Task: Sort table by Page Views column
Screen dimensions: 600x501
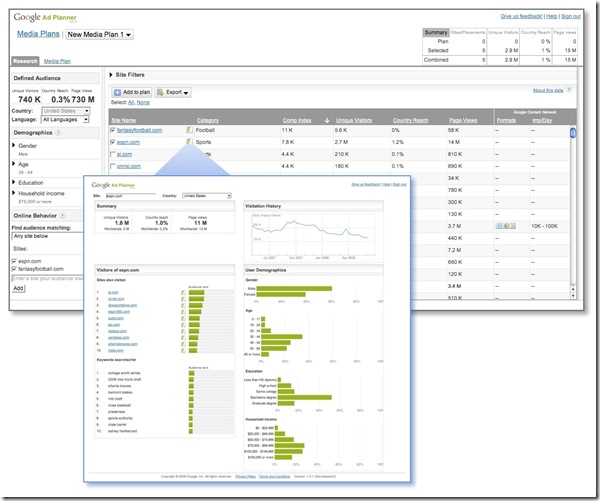Action: 463,121
